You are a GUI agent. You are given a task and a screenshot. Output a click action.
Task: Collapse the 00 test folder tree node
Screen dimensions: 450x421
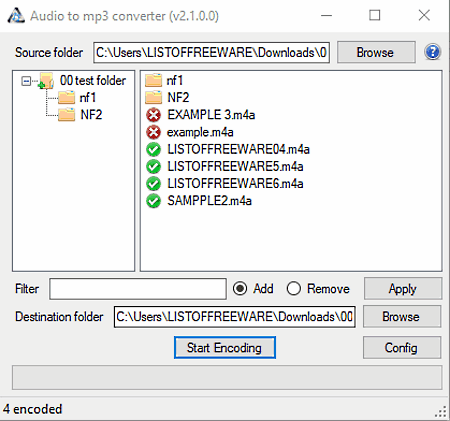point(26,81)
